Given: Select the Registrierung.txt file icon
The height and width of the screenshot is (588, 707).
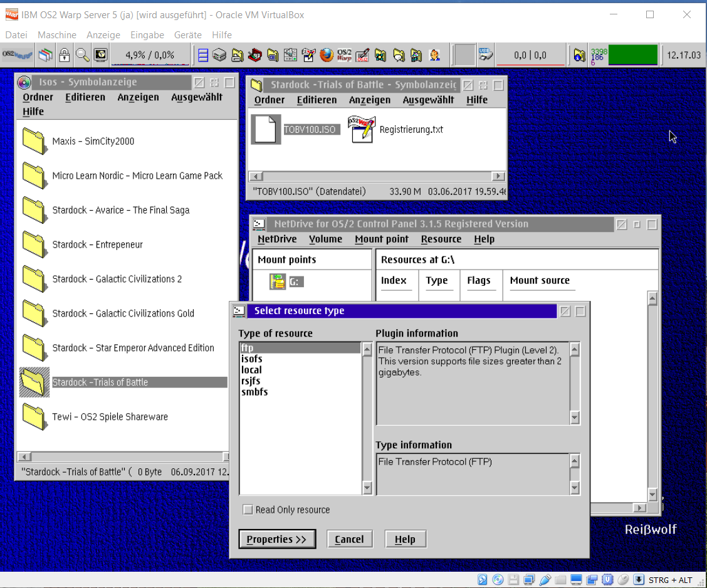Looking at the screenshot, I should (361, 129).
